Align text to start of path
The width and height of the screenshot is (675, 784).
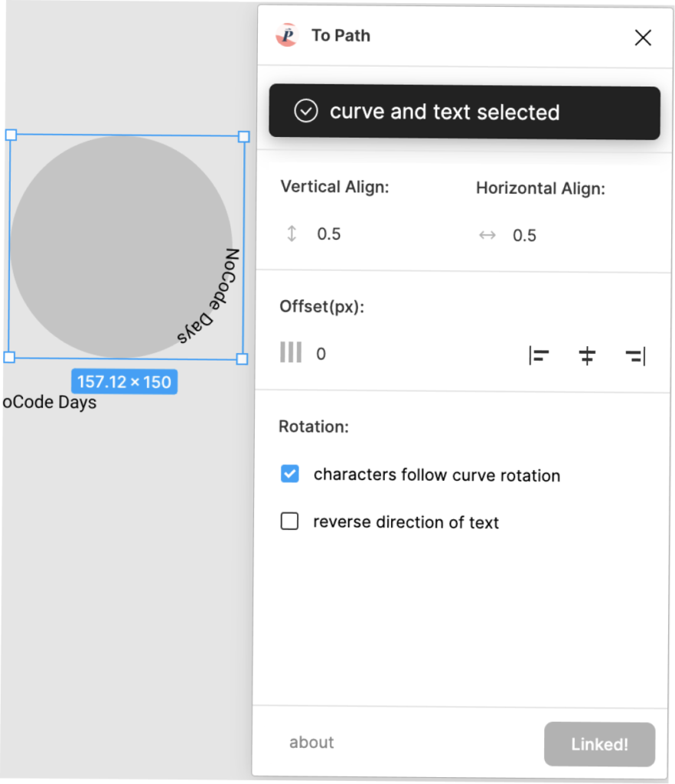coord(539,356)
